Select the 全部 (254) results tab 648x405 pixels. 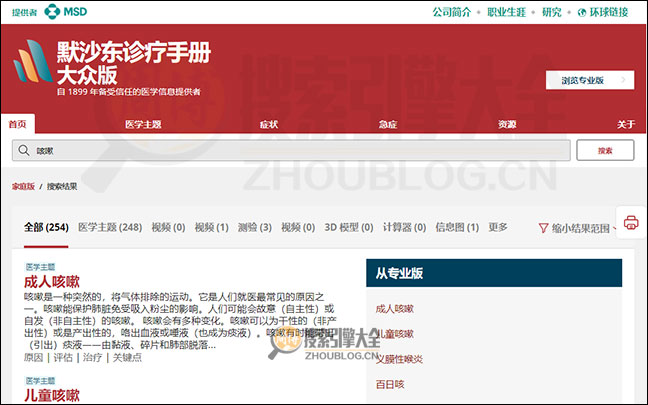[46, 227]
